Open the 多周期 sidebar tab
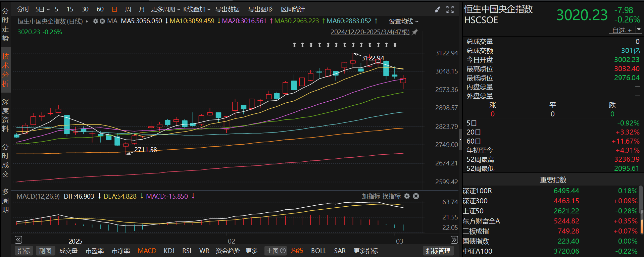This screenshot has width=644, height=257. point(5,201)
